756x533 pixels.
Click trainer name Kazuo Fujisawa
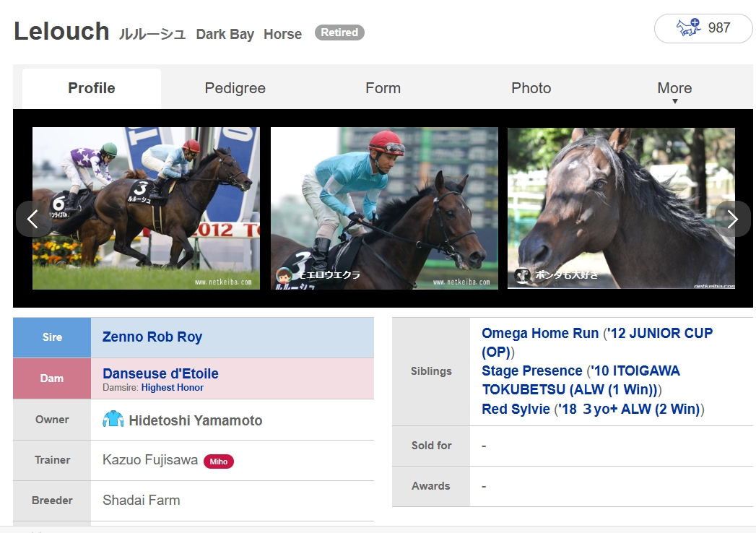(150, 459)
